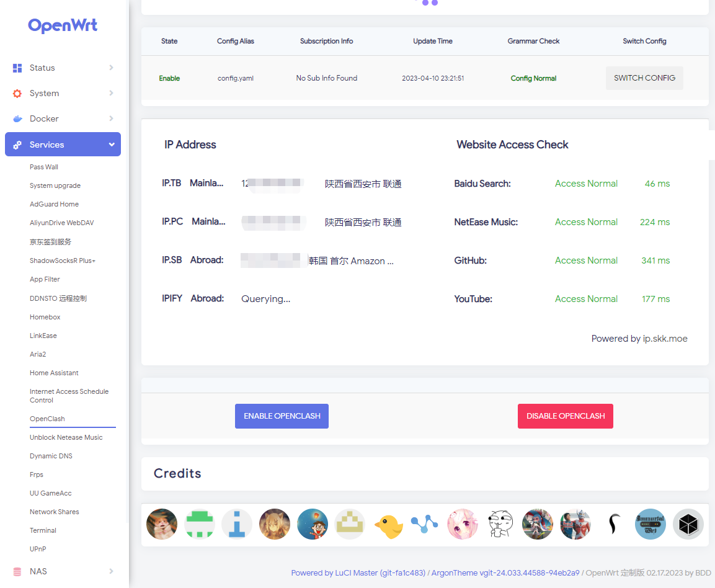This screenshot has height=588, width=715.
Task: Select AliyunDrive WebDAV
Action: pos(61,223)
